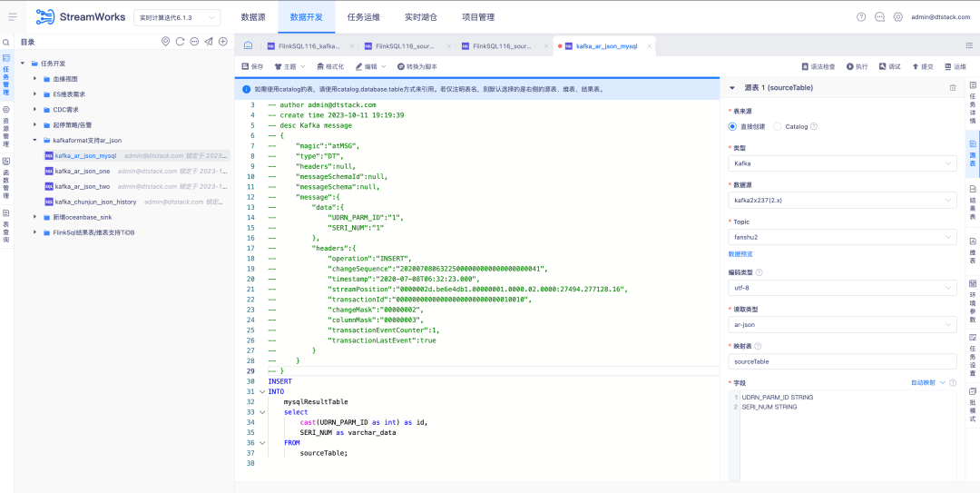Open 数据源 kafka2x237 dropdown
980x493 pixels.
[842, 201]
